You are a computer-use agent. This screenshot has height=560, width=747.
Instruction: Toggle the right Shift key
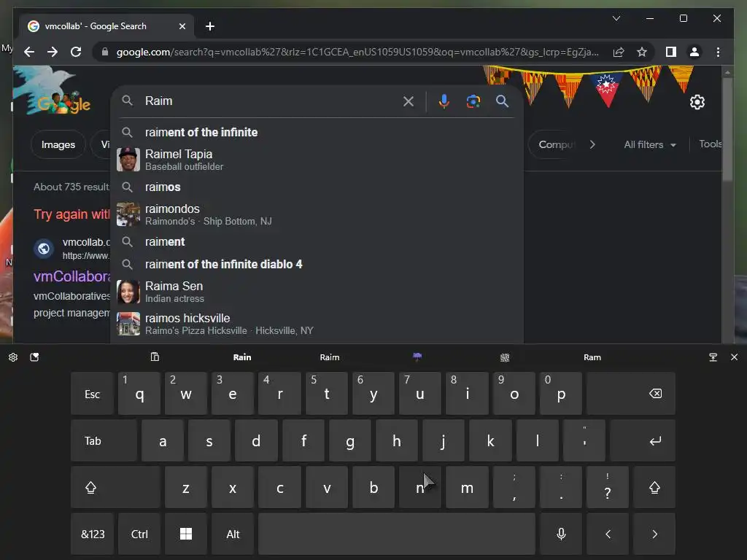[x=654, y=487]
